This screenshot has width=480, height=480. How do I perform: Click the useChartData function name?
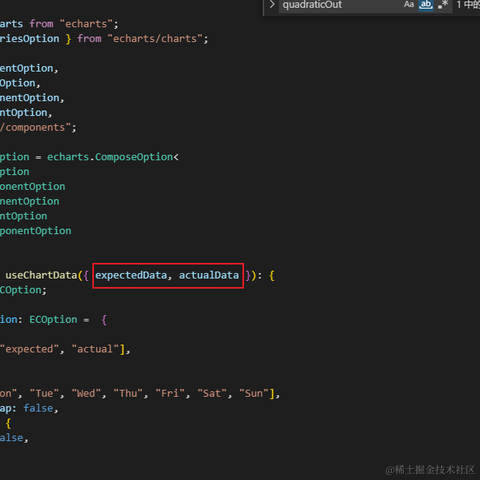[x=41, y=275]
